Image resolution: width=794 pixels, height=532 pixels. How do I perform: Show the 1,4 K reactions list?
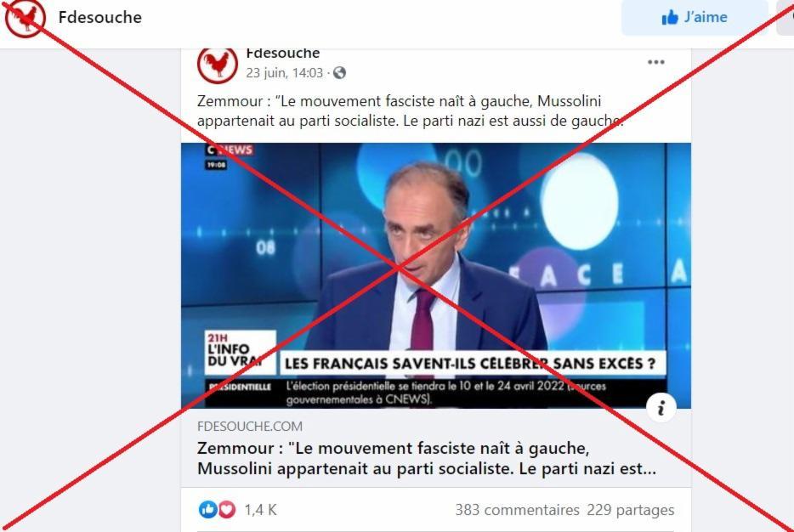pos(260,510)
